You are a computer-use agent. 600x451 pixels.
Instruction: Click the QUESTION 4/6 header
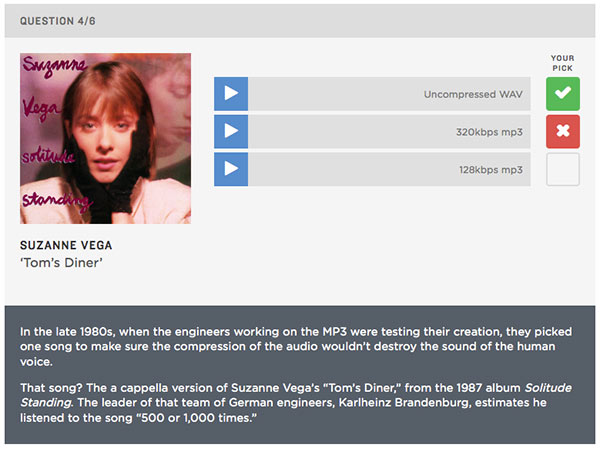click(57, 21)
